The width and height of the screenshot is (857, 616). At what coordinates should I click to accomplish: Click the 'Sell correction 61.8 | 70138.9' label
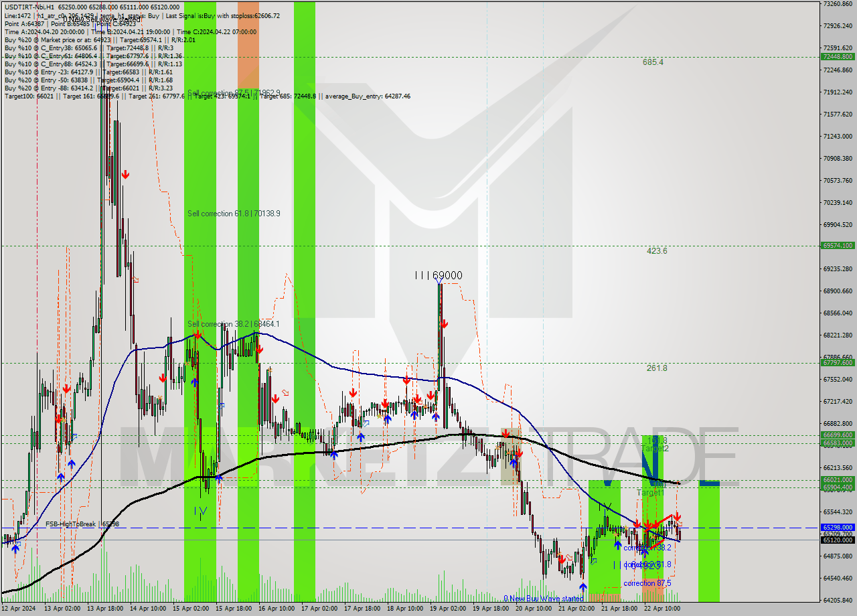coord(234,214)
